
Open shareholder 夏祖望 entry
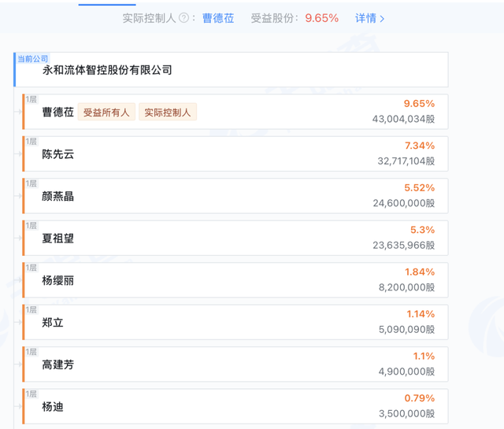[57, 239]
